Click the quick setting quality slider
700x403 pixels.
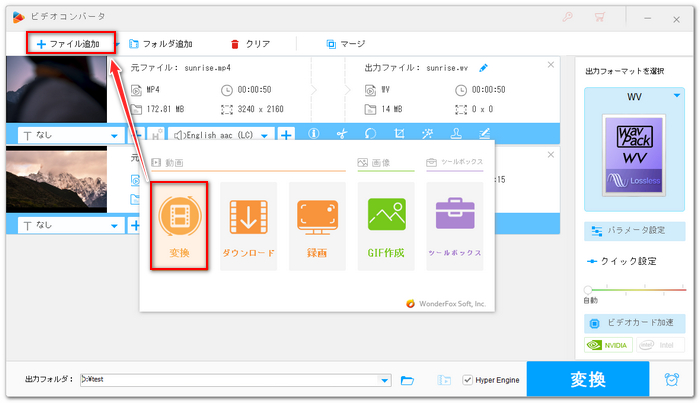[x=637, y=290]
